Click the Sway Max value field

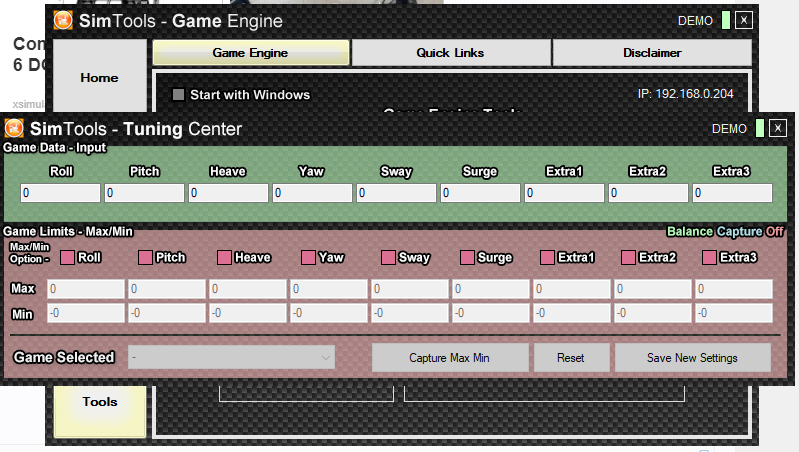point(410,289)
